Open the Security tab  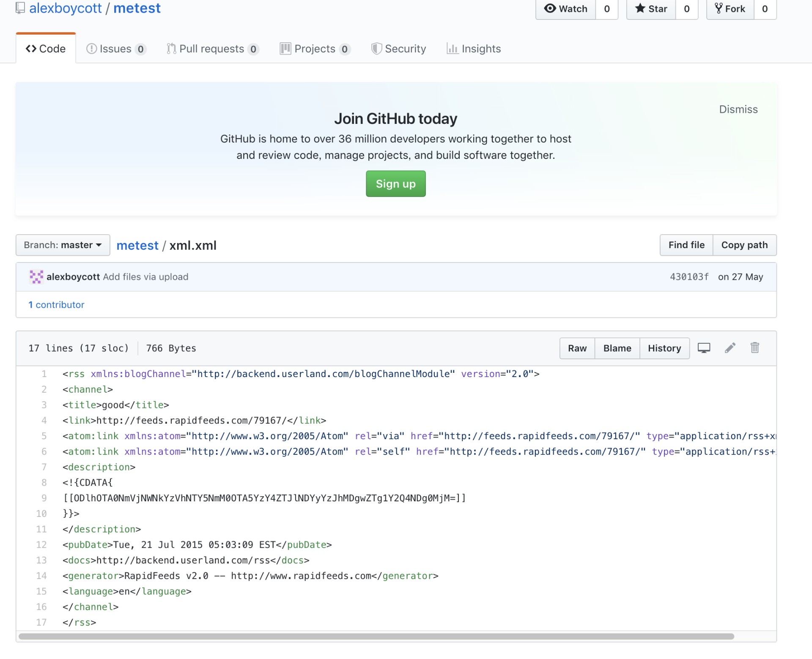click(398, 49)
